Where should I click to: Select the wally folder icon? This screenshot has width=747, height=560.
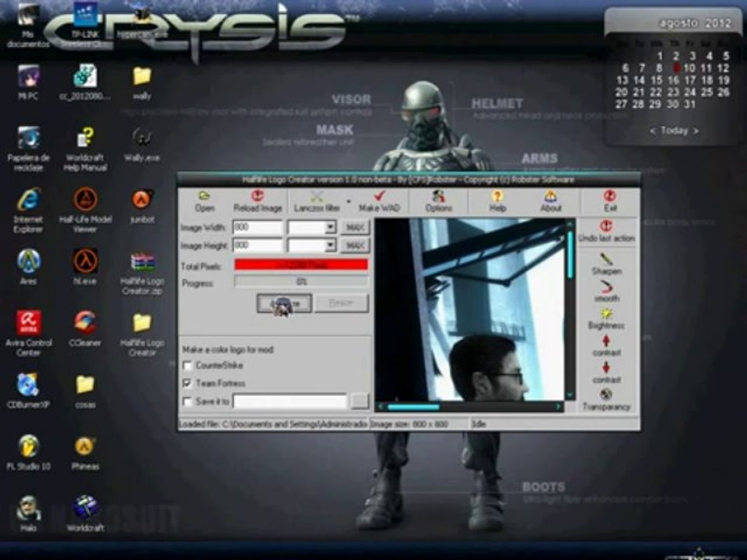(142, 76)
